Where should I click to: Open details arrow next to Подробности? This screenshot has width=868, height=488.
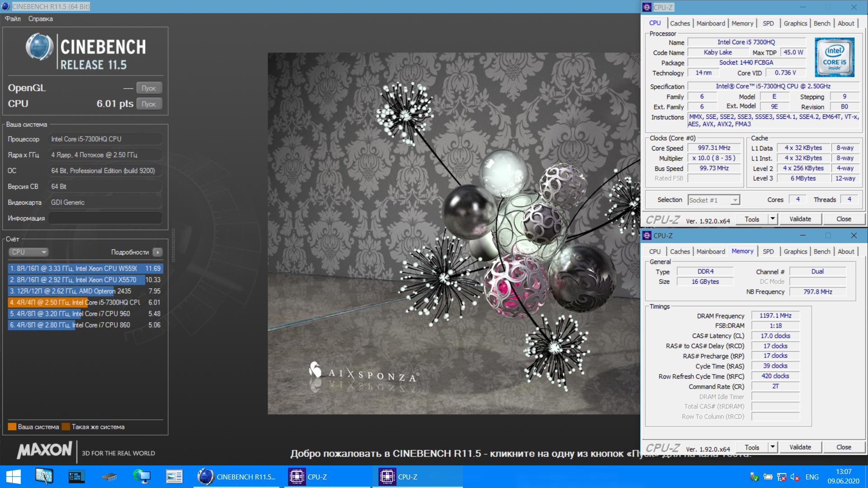click(157, 252)
